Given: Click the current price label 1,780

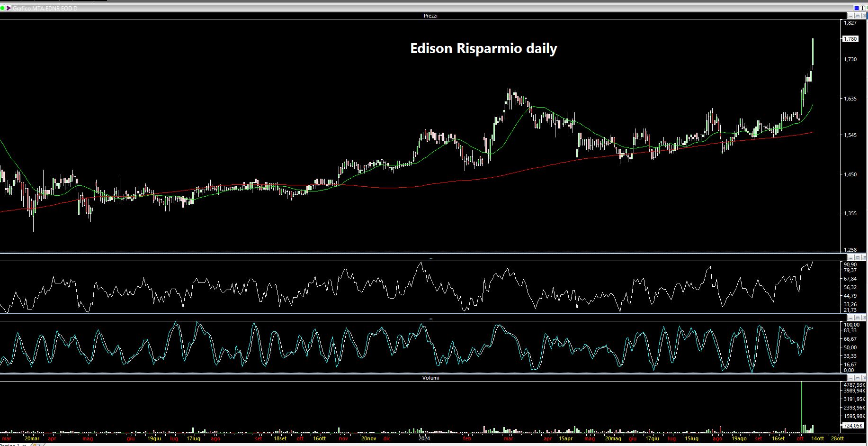Looking at the screenshot, I should point(850,39).
